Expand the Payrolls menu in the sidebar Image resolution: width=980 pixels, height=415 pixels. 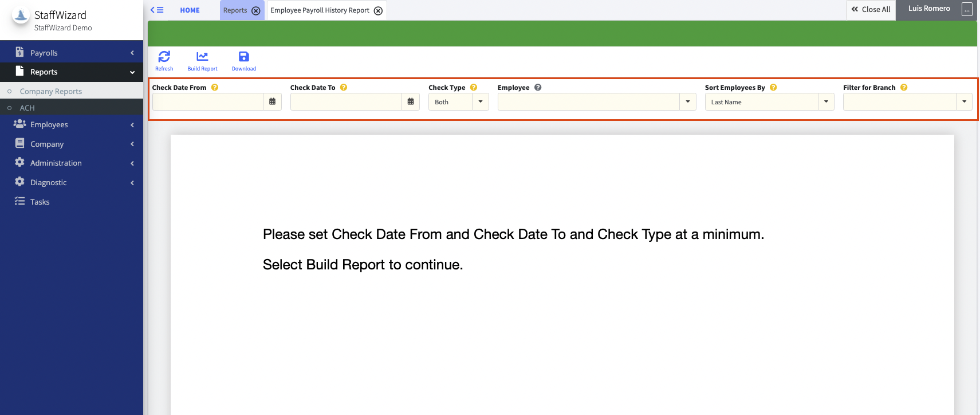72,53
